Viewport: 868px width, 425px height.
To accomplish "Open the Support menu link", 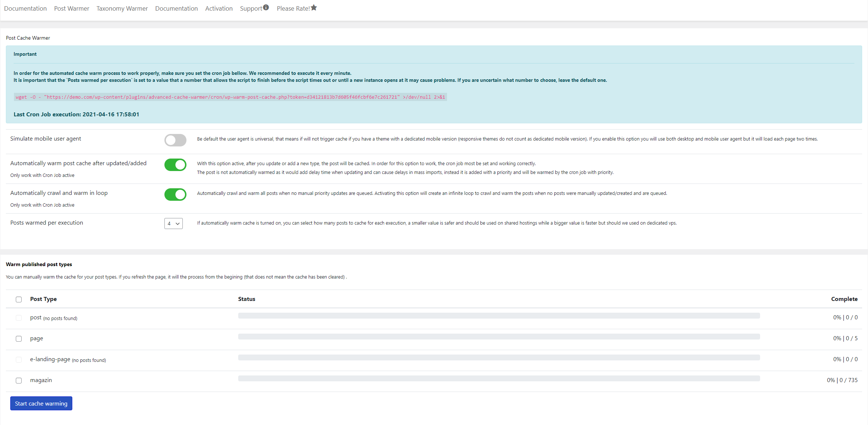I will 251,8.
